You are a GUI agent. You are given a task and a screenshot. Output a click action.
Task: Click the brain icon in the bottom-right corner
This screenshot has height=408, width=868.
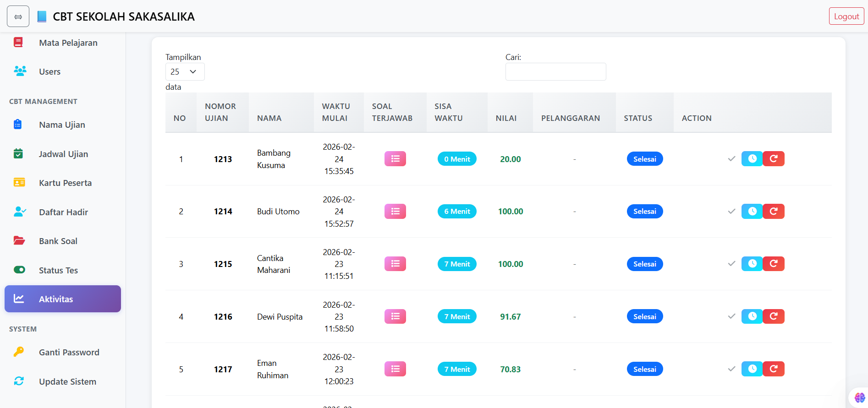click(859, 397)
